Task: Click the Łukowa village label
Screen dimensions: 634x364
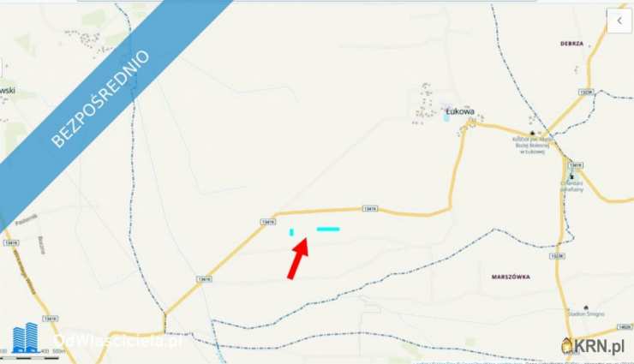Action: point(460,111)
